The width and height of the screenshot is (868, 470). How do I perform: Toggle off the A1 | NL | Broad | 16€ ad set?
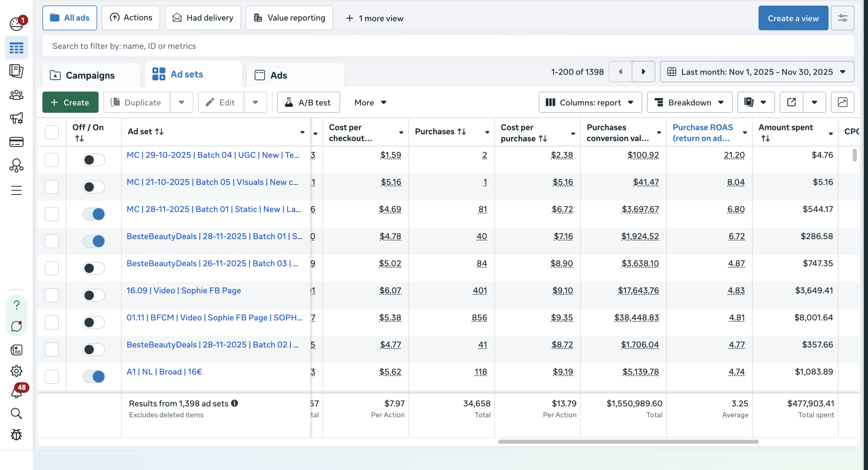94,376
